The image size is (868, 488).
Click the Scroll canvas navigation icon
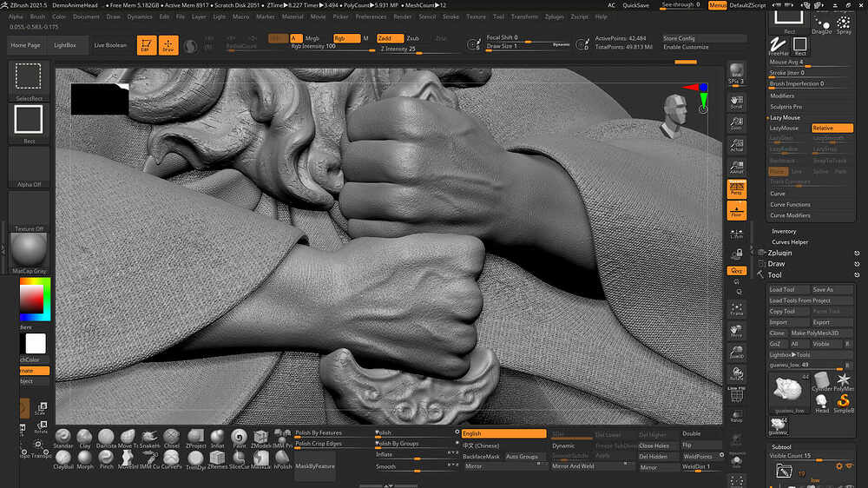736,102
